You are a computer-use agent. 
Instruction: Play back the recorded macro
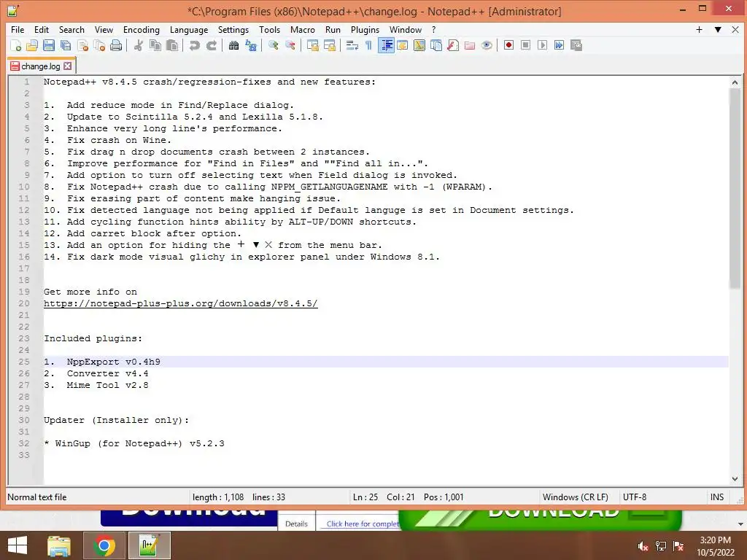click(x=542, y=45)
